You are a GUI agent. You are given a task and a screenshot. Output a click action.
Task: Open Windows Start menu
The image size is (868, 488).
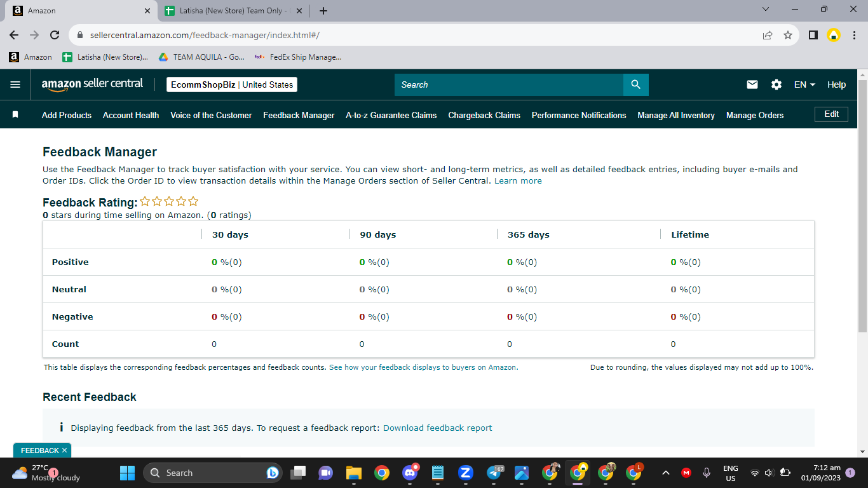click(128, 473)
